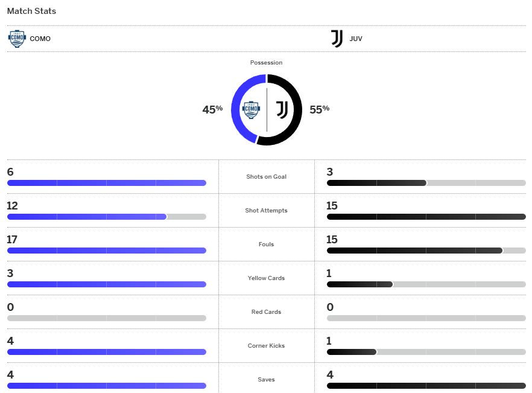Click Juventus Fouls bar

414,251
